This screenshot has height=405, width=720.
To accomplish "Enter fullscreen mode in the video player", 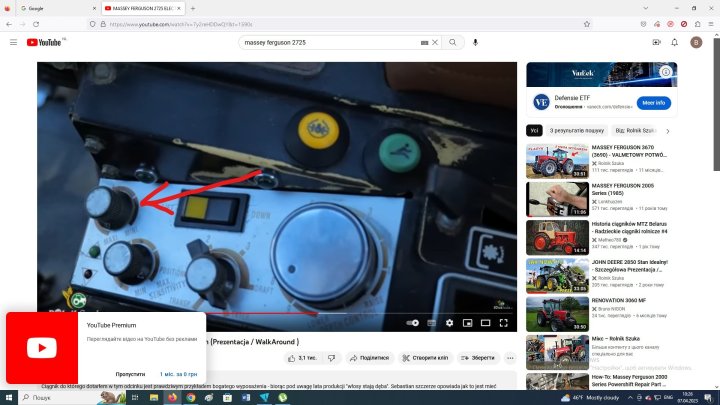I will tap(503, 323).
